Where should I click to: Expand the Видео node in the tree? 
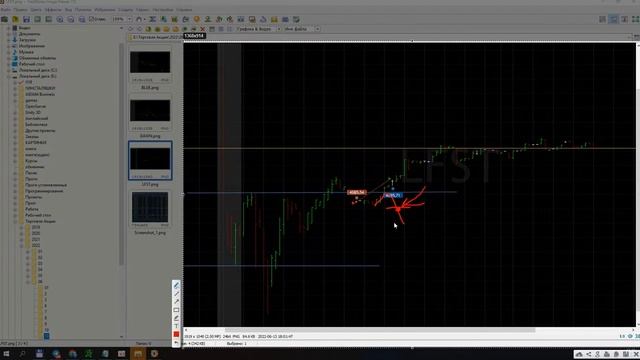click(8, 28)
